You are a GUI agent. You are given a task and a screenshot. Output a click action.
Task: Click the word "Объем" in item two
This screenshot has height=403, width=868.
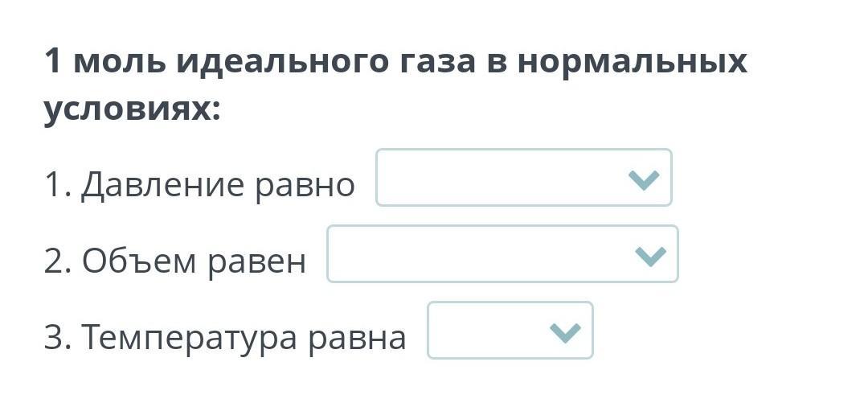click(x=139, y=261)
